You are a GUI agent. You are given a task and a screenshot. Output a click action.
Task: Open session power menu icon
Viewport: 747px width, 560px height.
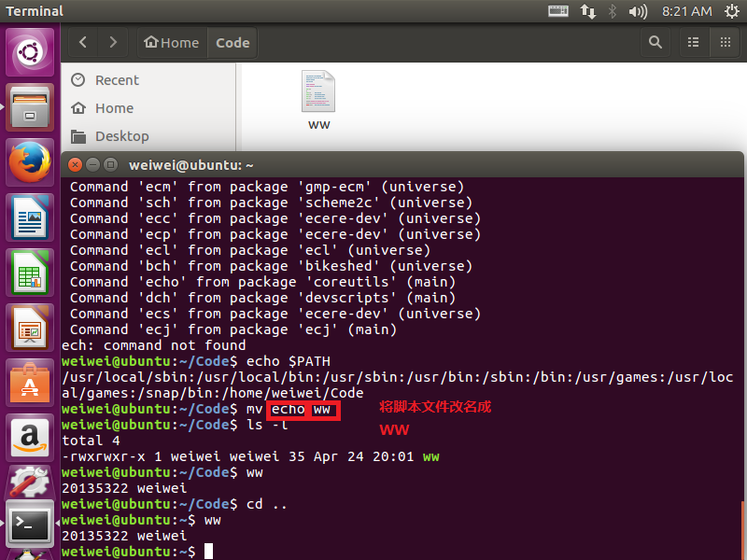[732, 11]
